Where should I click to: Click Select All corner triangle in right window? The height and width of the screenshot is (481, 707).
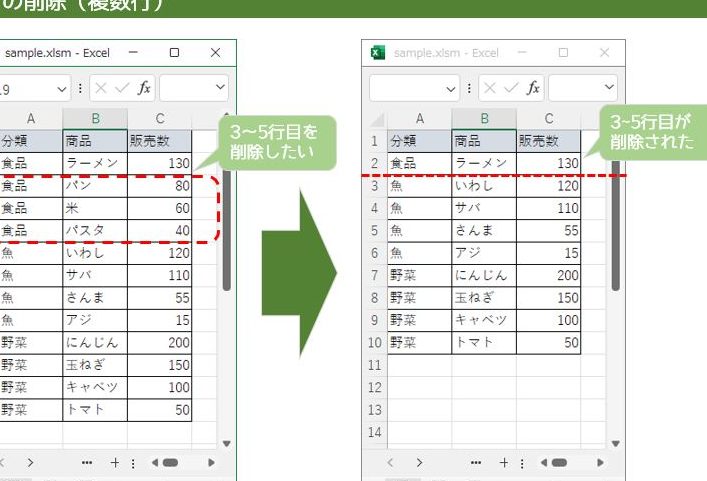coord(377,119)
